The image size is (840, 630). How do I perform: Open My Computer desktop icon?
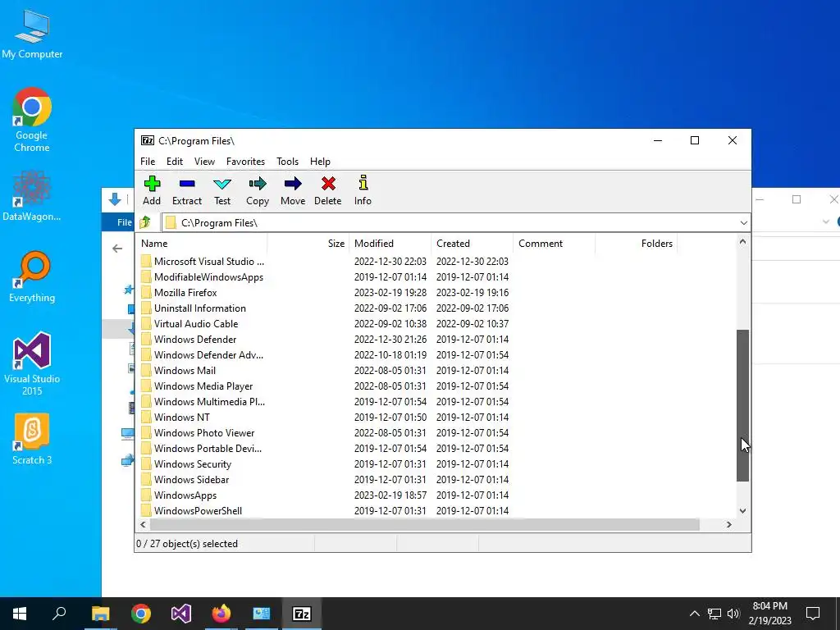click(x=32, y=34)
